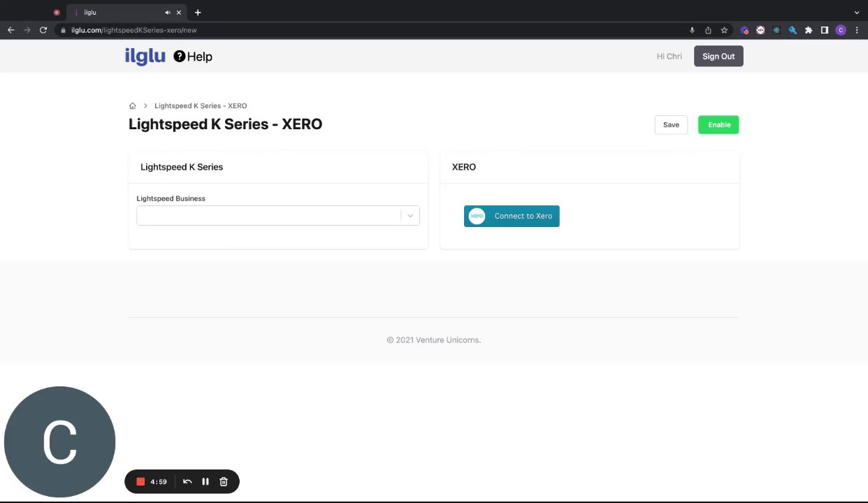Open the code-bracket extension icon
Image resolution: width=868 pixels, height=503 pixels.
(760, 30)
